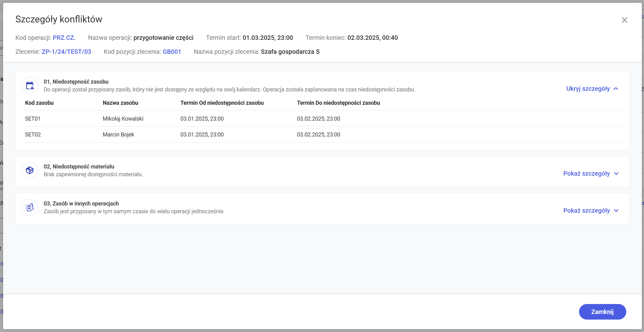The width and height of the screenshot is (644, 332).
Task: Click Termin Do niedostępności zasobu header
Action: coord(338,103)
